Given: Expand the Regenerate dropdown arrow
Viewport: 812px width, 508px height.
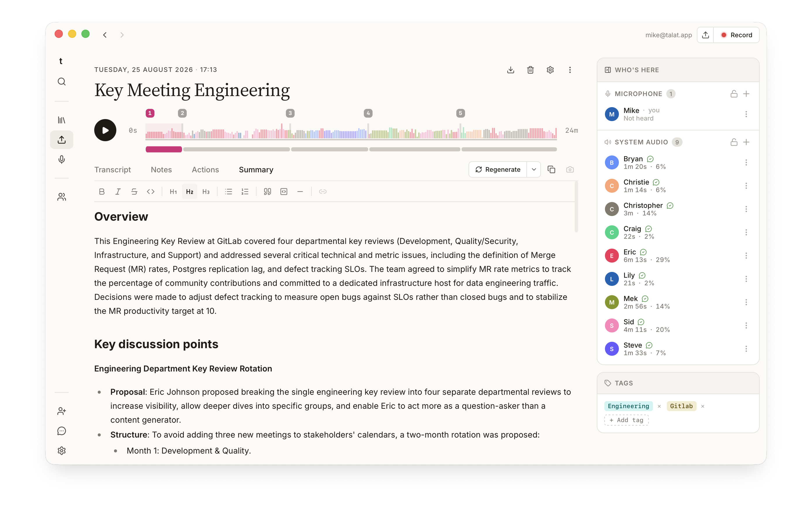Looking at the screenshot, I should point(534,170).
